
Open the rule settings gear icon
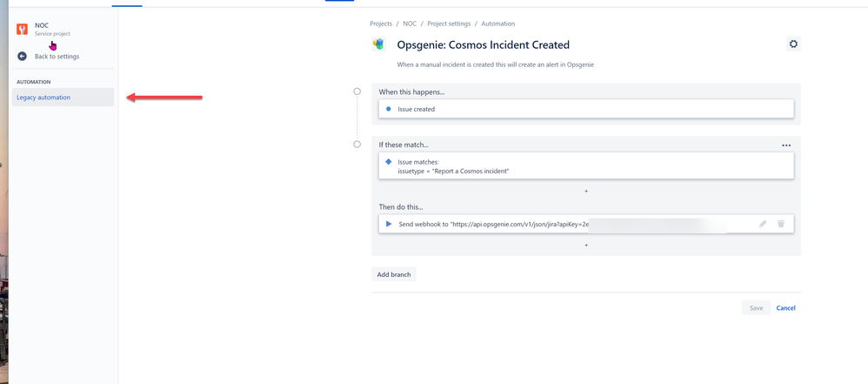click(x=793, y=44)
